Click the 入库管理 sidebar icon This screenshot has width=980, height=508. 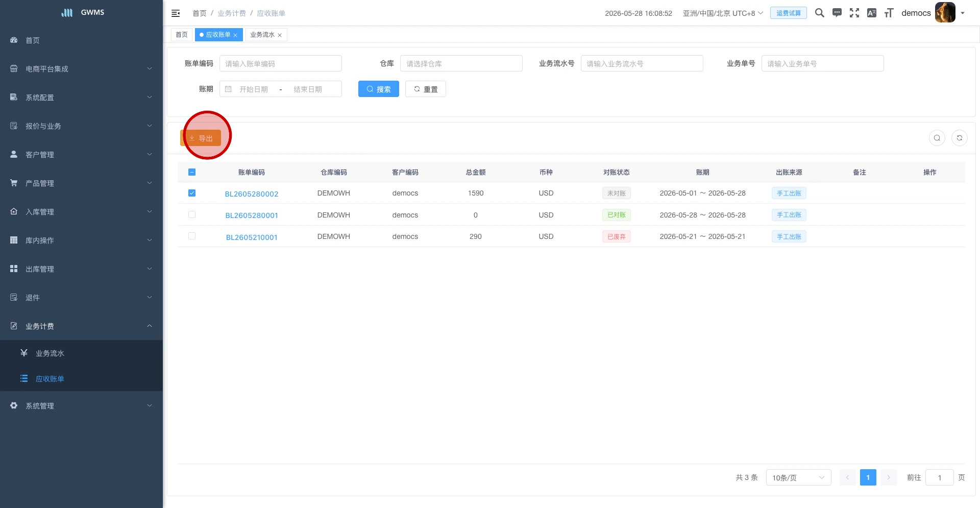pyautogui.click(x=14, y=211)
